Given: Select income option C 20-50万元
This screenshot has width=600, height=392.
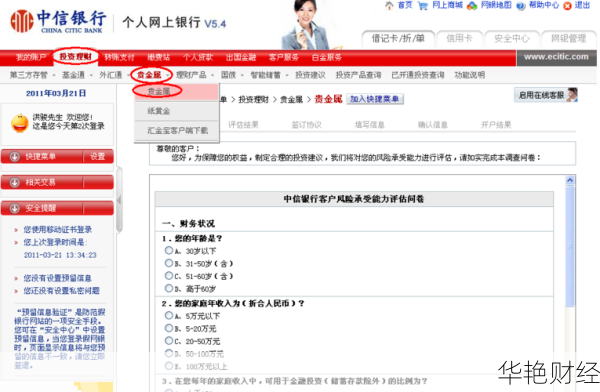Looking at the screenshot, I should tap(169, 341).
